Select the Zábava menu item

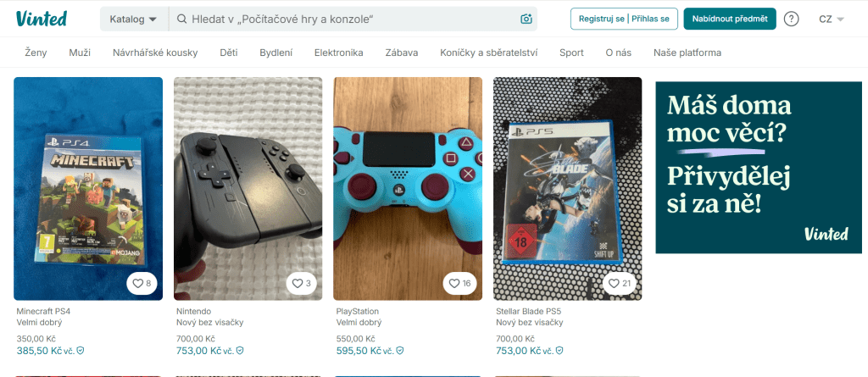pyautogui.click(x=402, y=53)
